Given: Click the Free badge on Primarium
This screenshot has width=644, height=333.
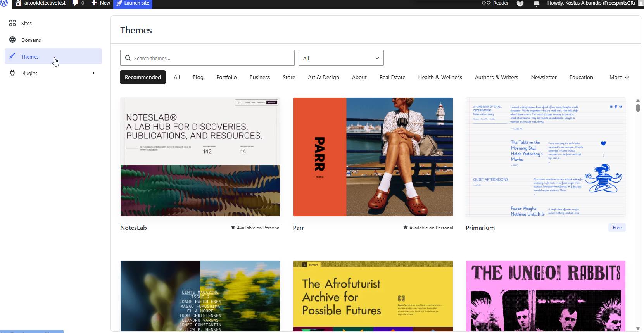Looking at the screenshot, I should 617,228.
